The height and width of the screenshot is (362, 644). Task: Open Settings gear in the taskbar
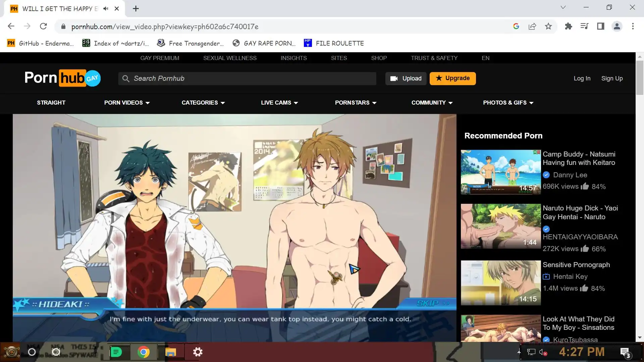[198, 352]
